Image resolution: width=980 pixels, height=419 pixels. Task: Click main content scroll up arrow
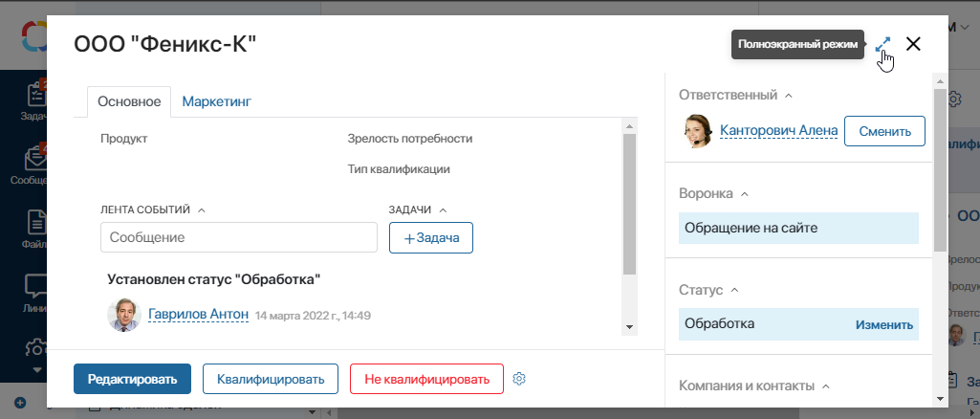click(x=629, y=125)
